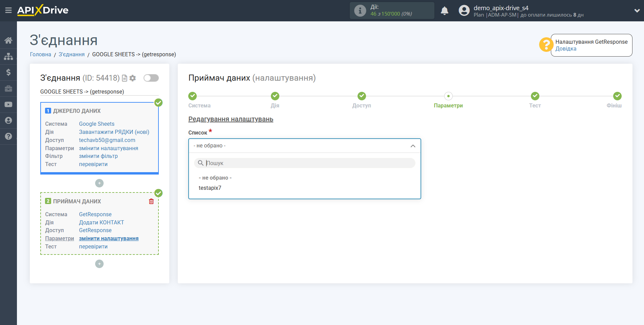This screenshot has height=325, width=644.
Task: Open receiver змінити налаштування link
Action: coord(109,239)
